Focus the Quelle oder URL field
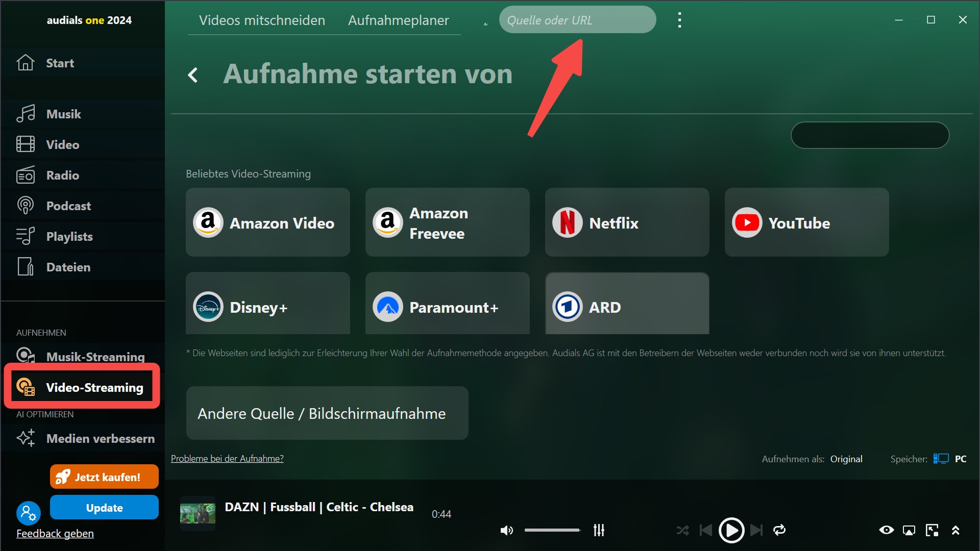Viewport: 980px width, 551px height. 577,20
